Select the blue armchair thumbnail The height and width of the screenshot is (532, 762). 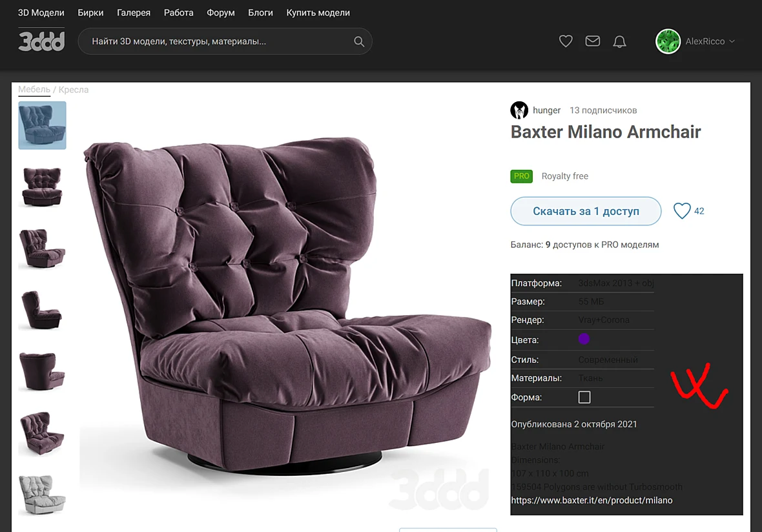point(42,125)
